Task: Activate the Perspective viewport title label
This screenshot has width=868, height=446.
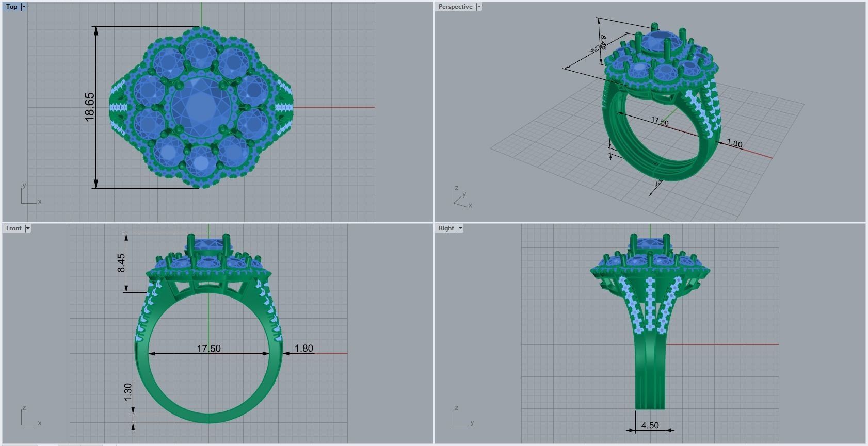Action: (x=455, y=7)
